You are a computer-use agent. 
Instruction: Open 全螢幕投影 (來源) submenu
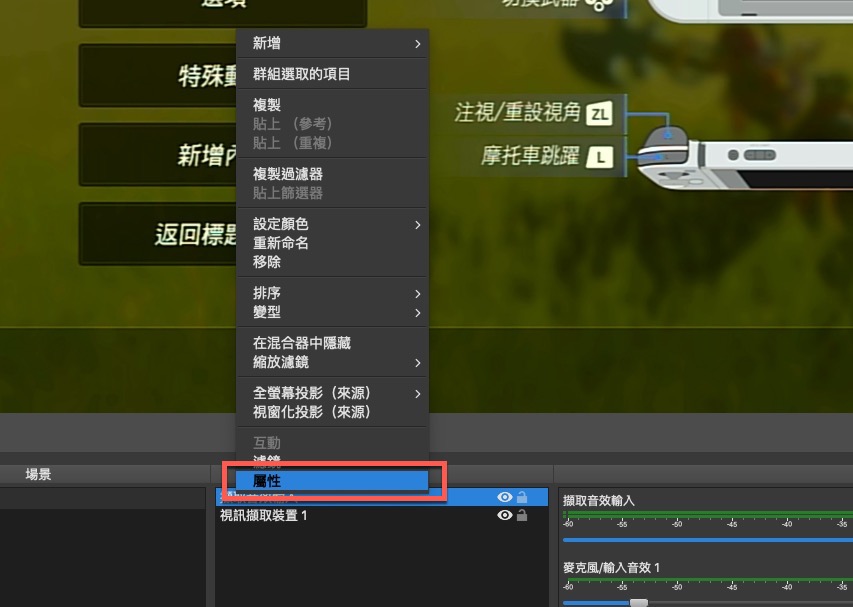point(332,393)
